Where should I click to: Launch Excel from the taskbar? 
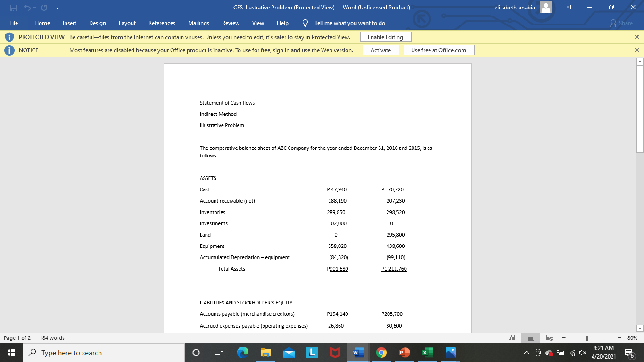427,352
